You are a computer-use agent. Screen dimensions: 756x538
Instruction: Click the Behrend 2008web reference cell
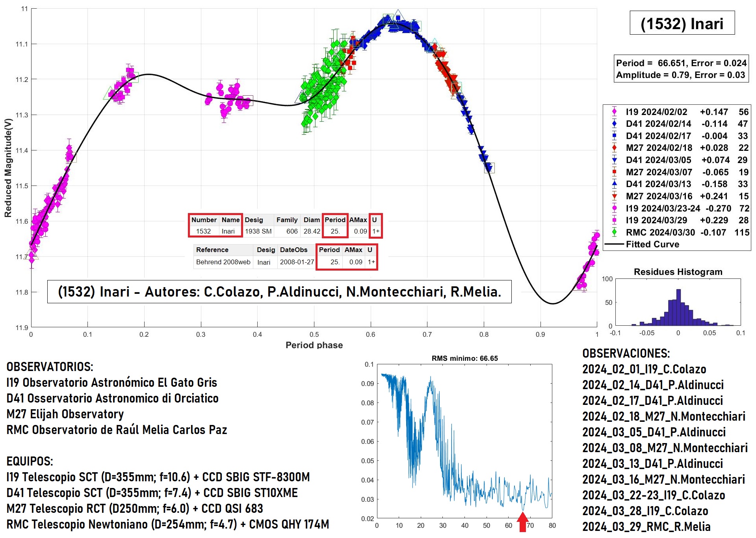point(223,262)
